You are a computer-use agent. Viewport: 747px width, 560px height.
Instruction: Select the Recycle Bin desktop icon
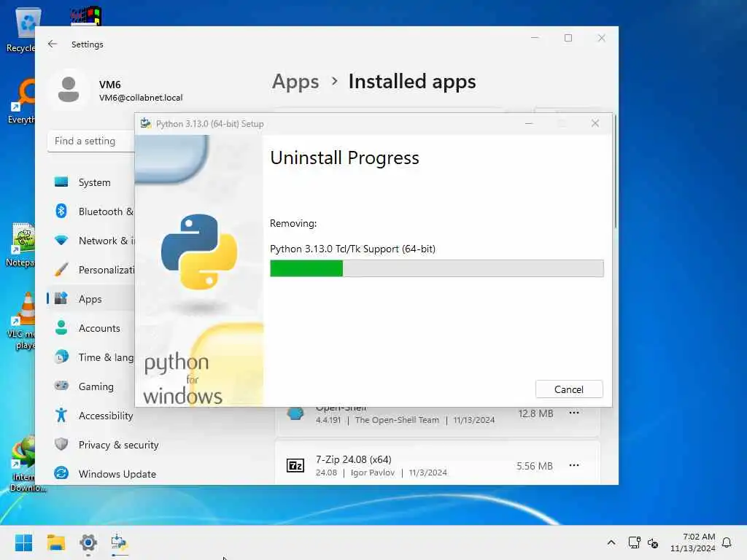tap(21, 29)
